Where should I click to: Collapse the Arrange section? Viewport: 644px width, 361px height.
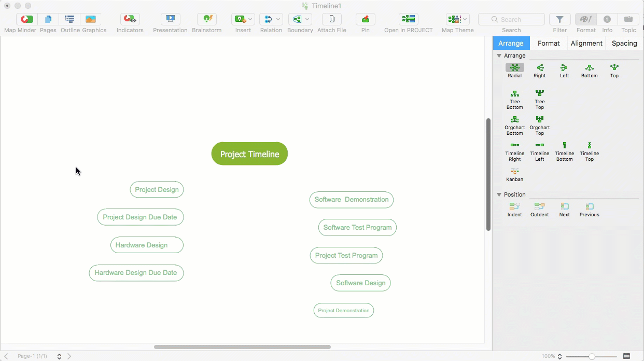[499, 55]
